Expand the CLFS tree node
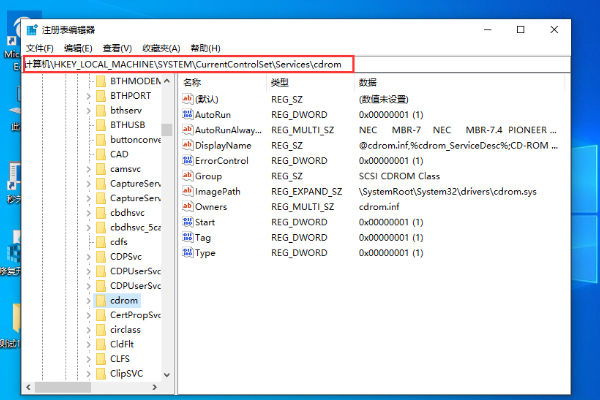The height and width of the screenshot is (400, 600). click(88, 359)
